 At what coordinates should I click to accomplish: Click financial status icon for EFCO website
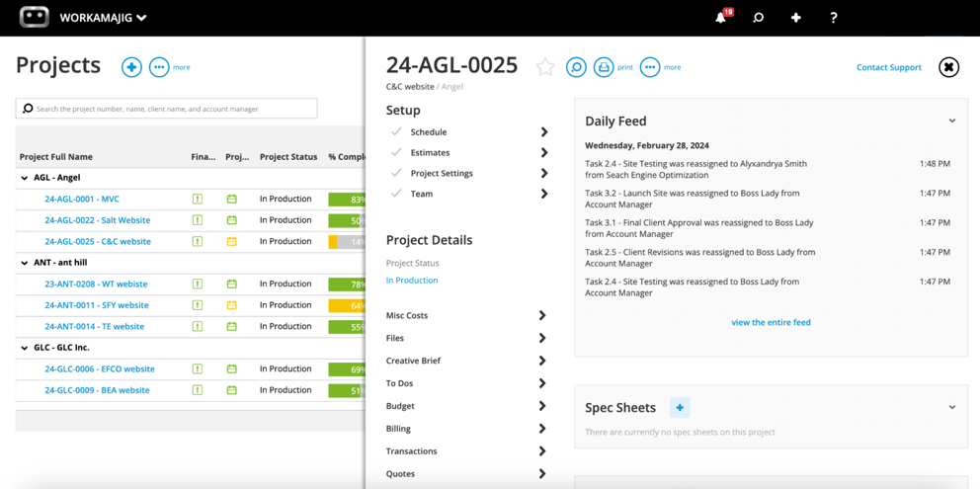click(x=198, y=368)
